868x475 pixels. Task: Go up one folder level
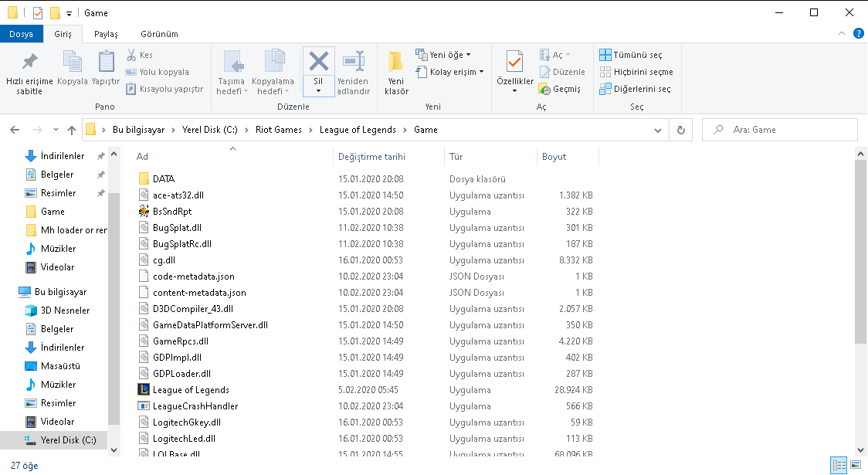(71, 130)
